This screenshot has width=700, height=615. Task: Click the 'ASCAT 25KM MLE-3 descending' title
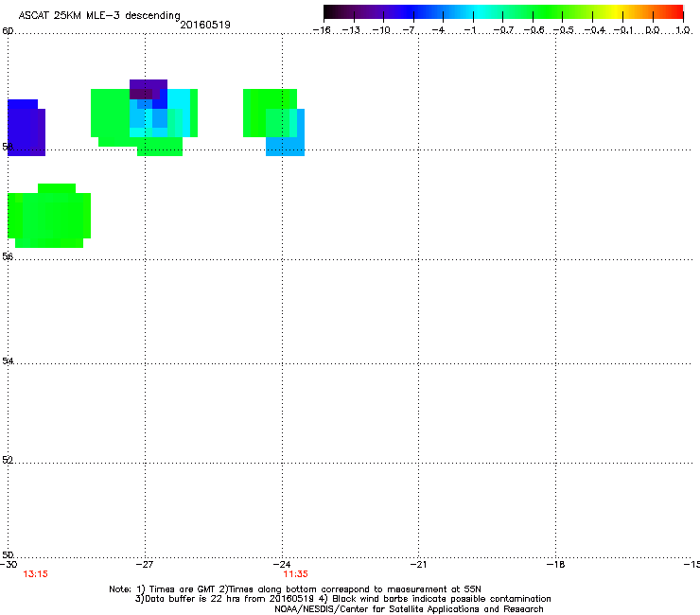[99, 16]
